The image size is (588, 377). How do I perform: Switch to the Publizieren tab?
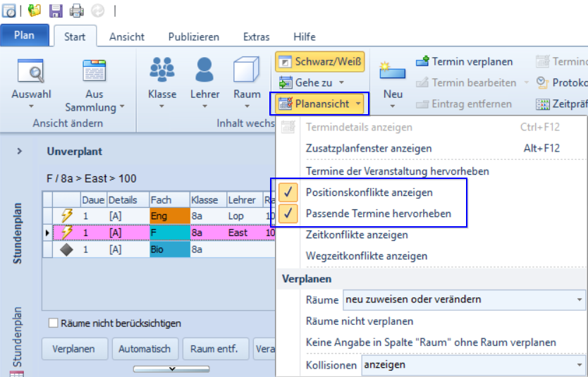click(193, 37)
